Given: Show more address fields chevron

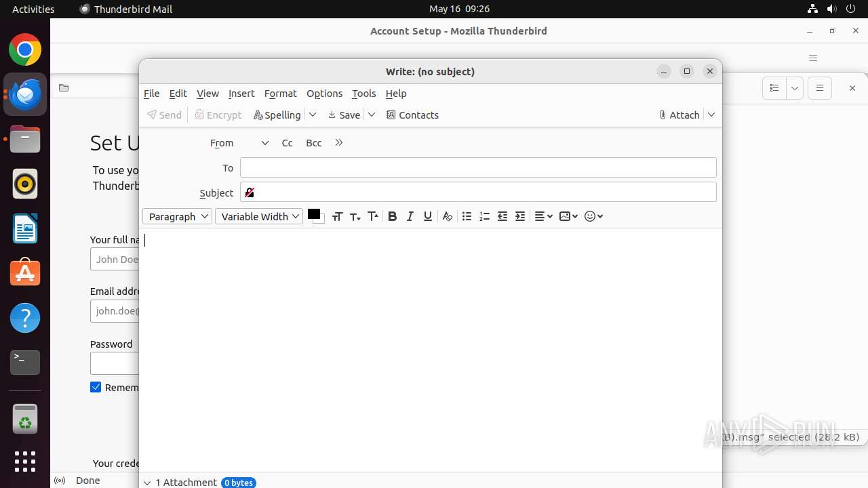Looking at the screenshot, I should 339,142.
